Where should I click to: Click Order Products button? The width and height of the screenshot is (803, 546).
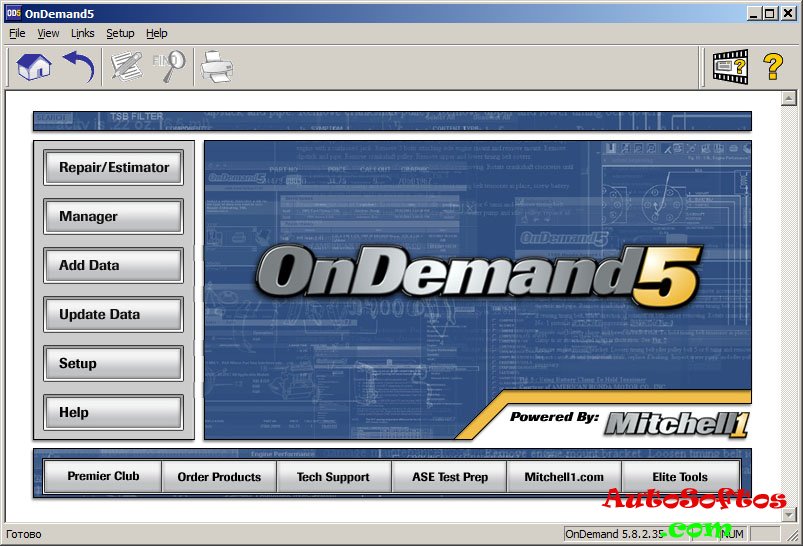tap(219, 477)
